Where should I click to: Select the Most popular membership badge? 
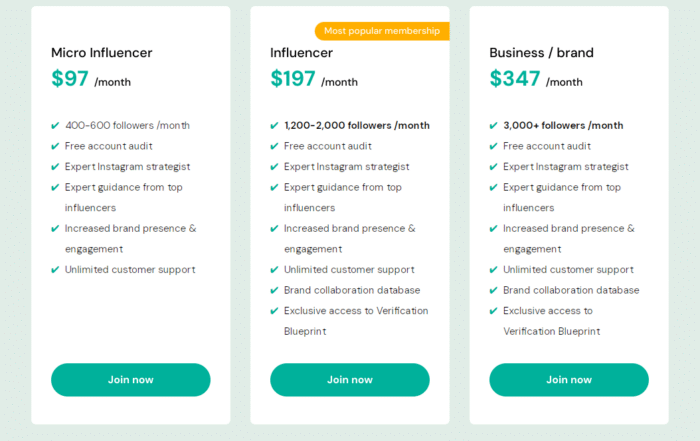382,31
